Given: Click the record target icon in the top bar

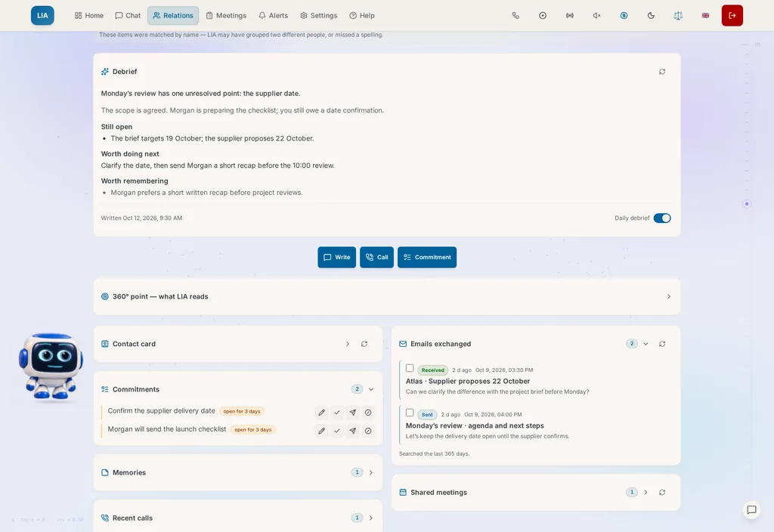Looking at the screenshot, I should tap(543, 15).
